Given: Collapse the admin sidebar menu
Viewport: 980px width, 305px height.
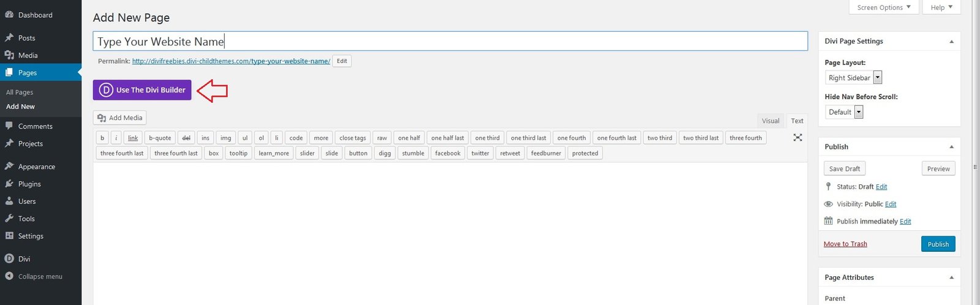Looking at the screenshot, I should tap(40, 276).
